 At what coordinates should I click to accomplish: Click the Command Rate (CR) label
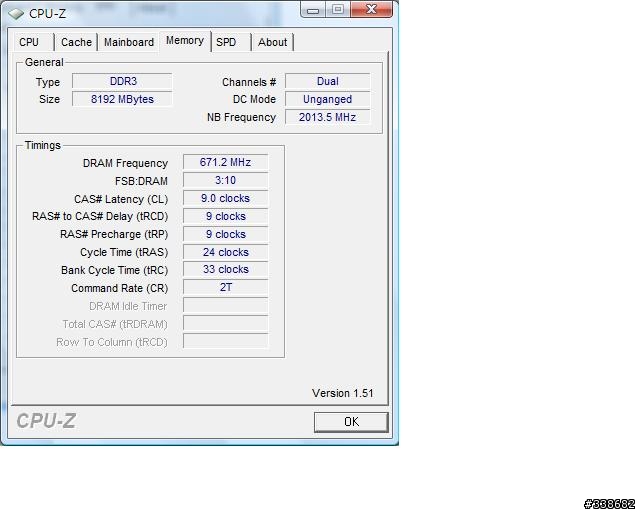(x=120, y=288)
